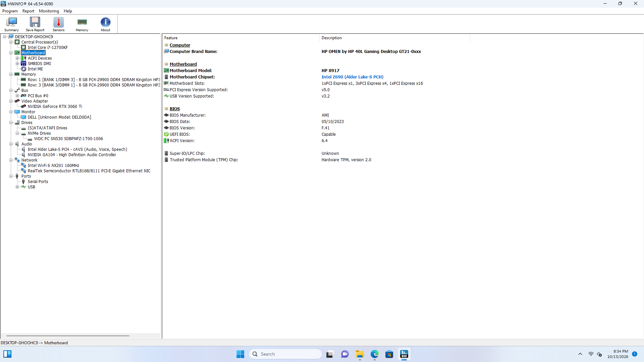Show hidden system tray icons
Screen dimensions: 644x362
click(x=580, y=354)
